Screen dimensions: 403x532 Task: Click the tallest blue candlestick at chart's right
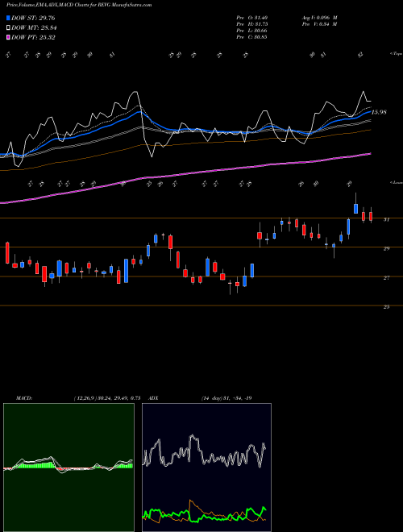[x=348, y=227]
